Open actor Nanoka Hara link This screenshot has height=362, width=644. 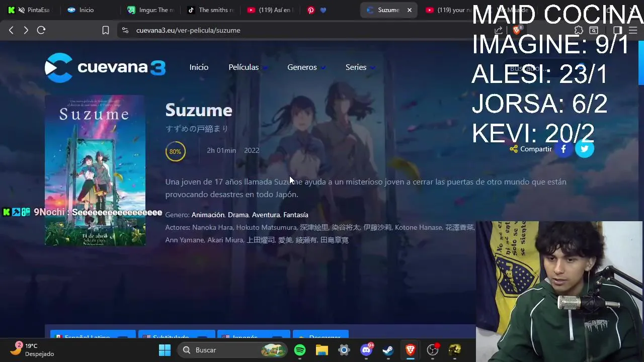[212, 227]
